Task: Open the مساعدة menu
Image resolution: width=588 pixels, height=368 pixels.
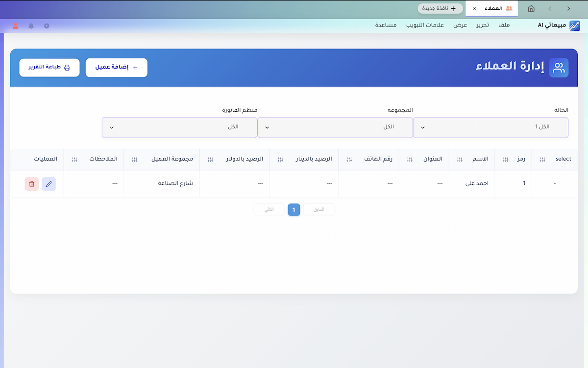Action: (x=385, y=25)
